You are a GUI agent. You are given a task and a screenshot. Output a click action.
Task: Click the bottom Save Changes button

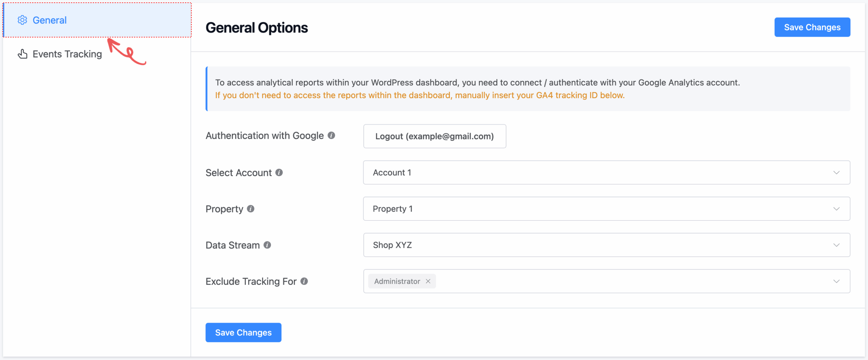tap(243, 332)
